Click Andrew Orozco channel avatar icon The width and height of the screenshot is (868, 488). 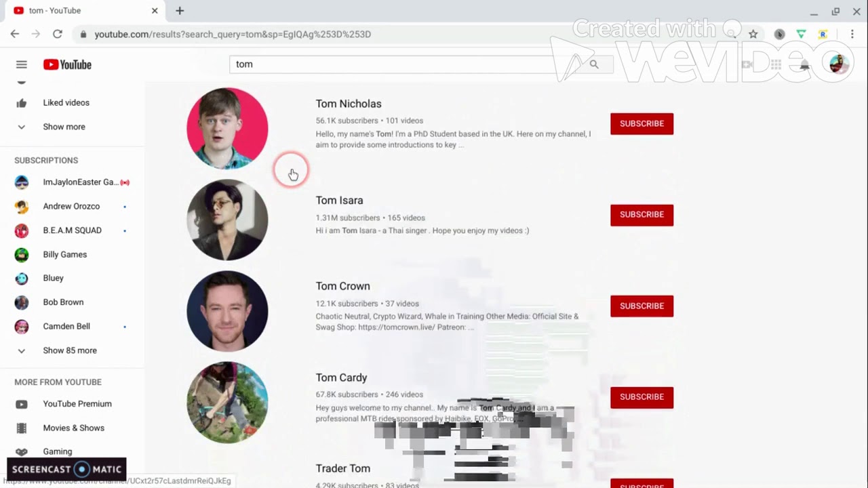(x=22, y=207)
